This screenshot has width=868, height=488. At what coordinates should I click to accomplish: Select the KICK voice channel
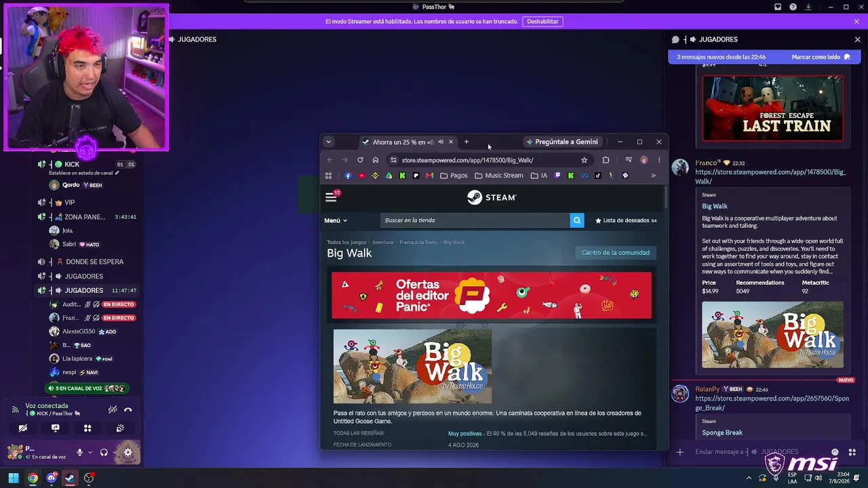coord(88,164)
